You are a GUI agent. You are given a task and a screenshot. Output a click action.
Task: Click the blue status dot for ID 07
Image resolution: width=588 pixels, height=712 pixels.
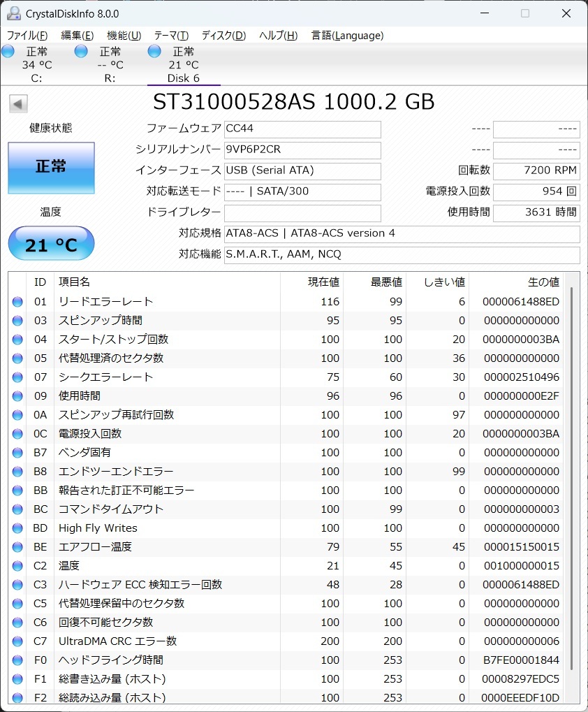coord(17,377)
